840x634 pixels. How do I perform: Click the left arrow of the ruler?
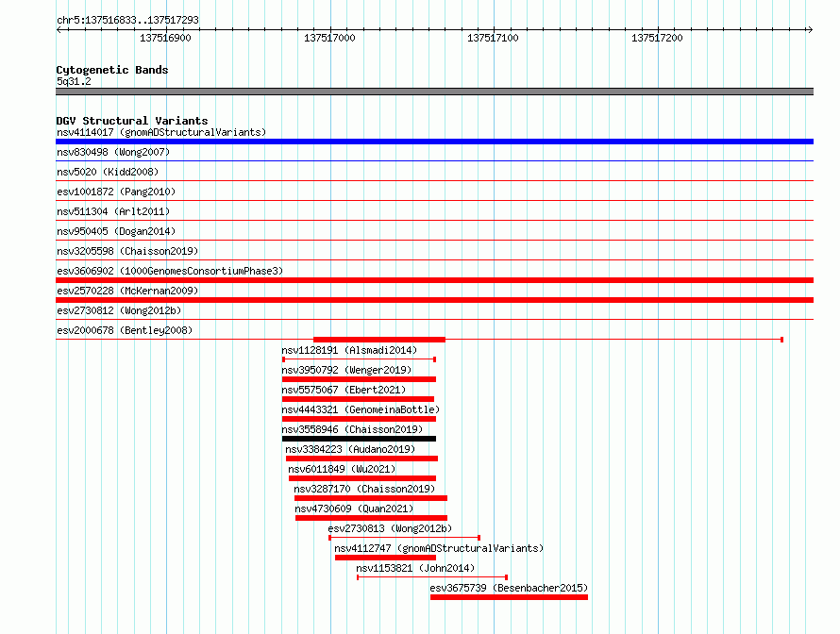click(59, 29)
